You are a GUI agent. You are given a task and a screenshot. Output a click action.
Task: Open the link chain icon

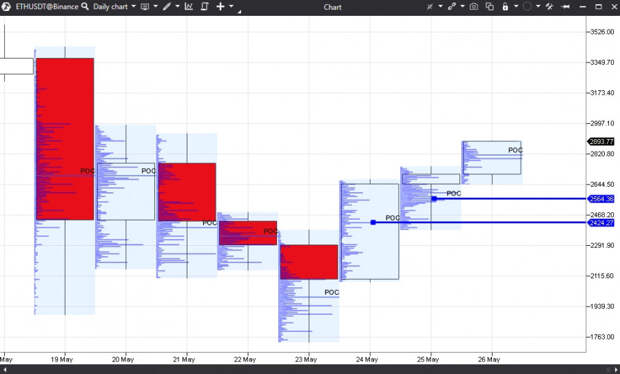(452, 6)
